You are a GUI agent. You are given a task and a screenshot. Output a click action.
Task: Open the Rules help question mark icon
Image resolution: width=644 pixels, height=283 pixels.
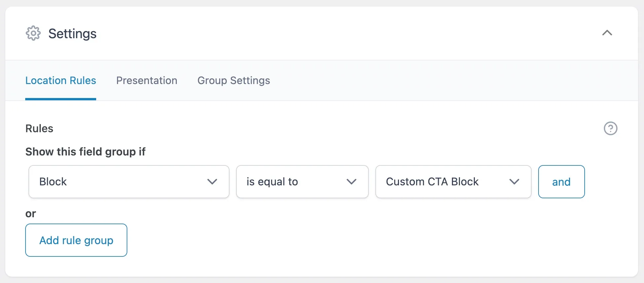(610, 129)
